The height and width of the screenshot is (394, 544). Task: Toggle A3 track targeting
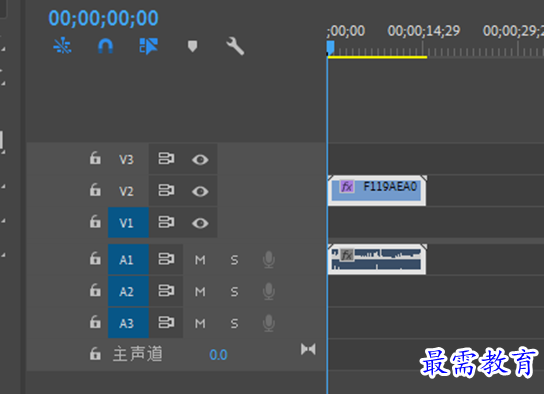(x=128, y=323)
